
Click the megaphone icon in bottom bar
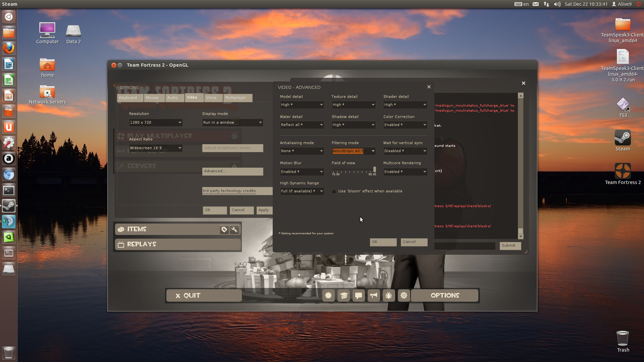374,296
